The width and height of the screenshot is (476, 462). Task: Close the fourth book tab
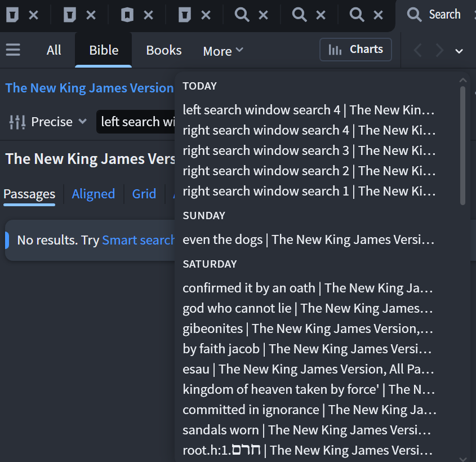click(206, 15)
